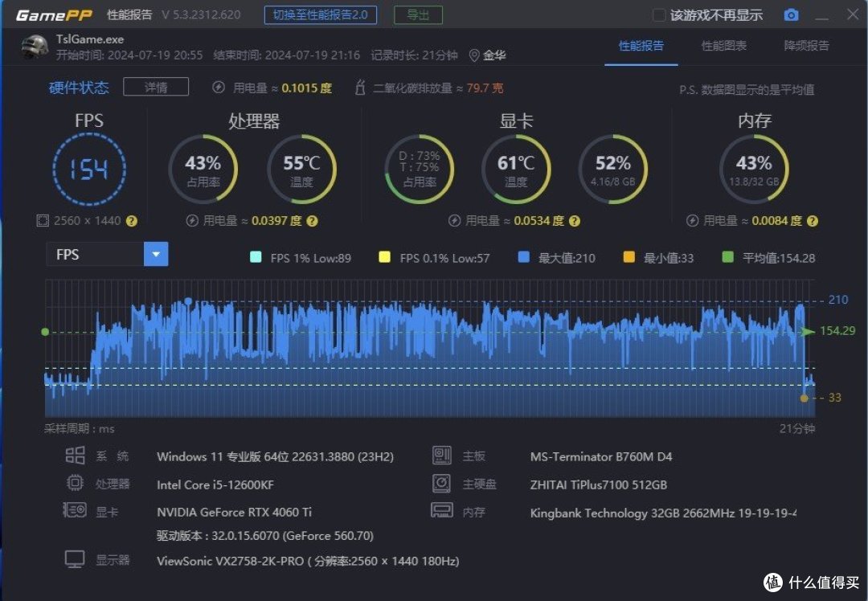This screenshot has width=868, height=601.
Task: Click the resolution icon beside 2560 x 1440
Action: pos(43,221)
